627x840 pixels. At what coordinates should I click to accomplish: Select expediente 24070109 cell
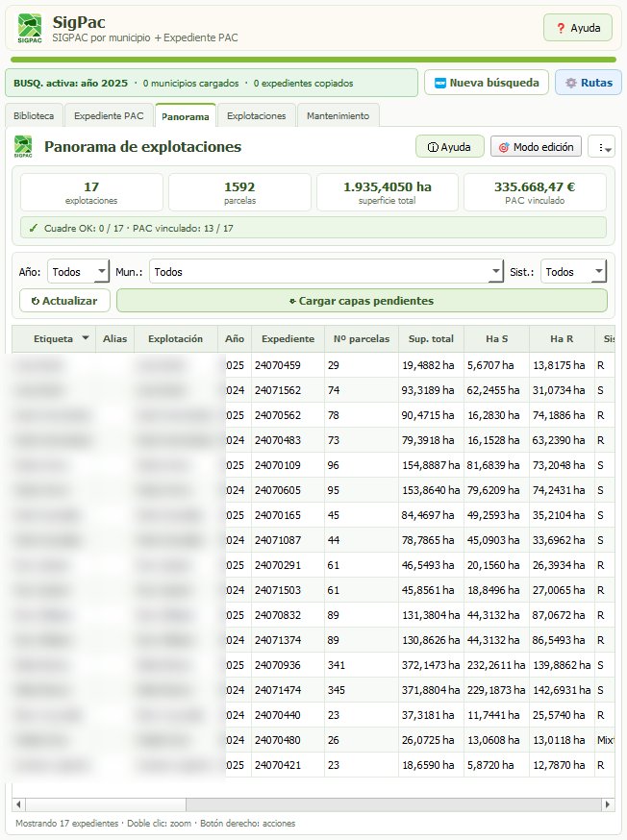pyautogui.click(x=288, y=465)
